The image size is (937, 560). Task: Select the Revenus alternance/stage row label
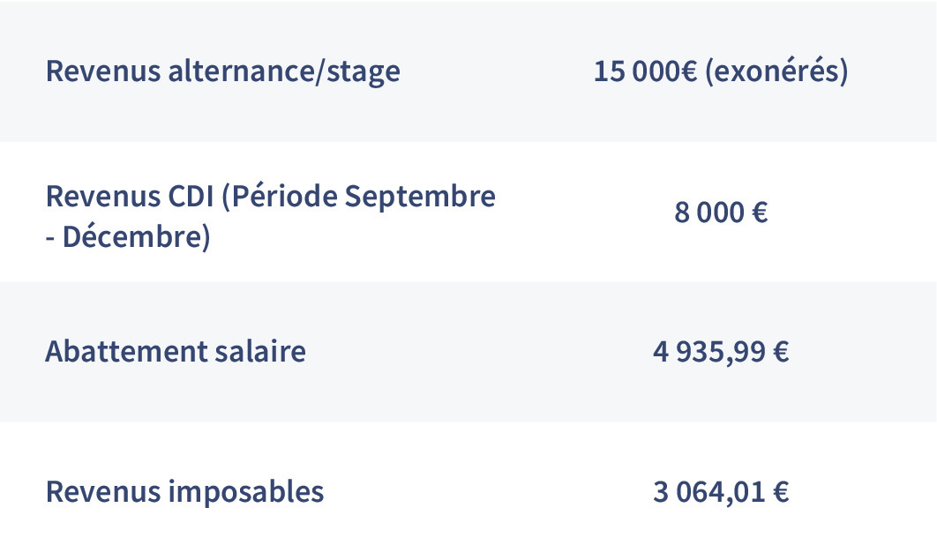223,71
